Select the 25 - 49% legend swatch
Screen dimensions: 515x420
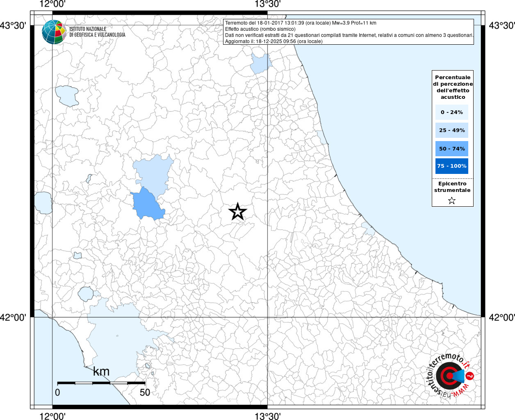[x=451, y=130]
